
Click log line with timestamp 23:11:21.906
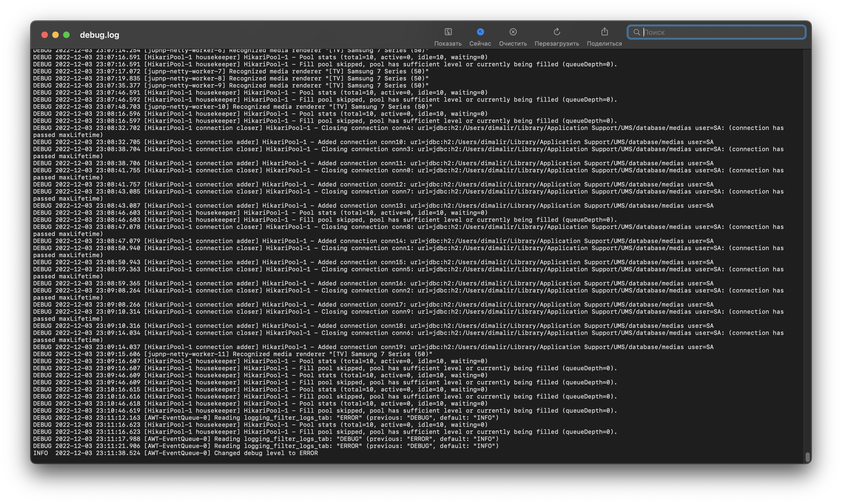pyautogui.click(x=266, y=446)
